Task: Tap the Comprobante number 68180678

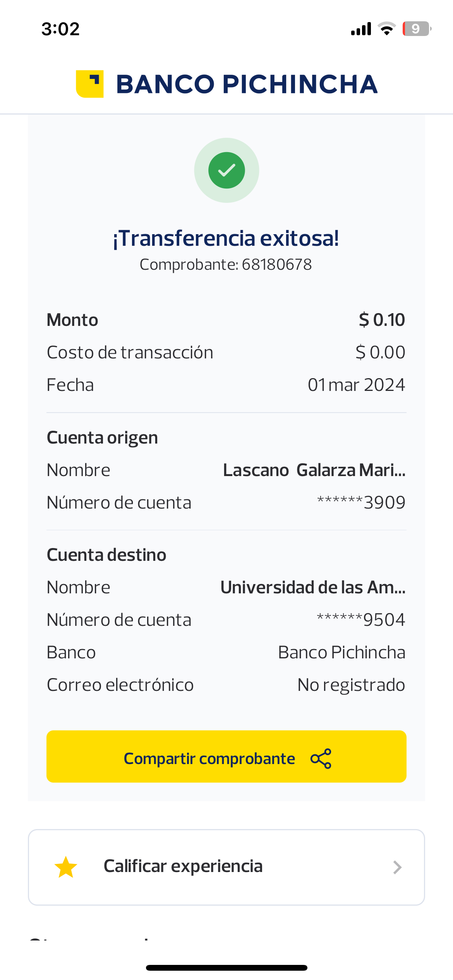Action: coord(276,265)
